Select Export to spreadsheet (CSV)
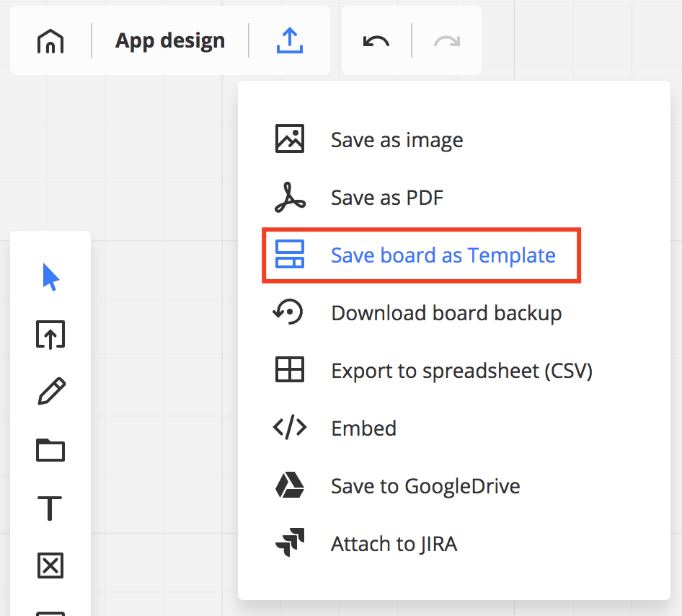Image resolution: width=682 pixels, height=616 pixels. click(x=461, y=371)
